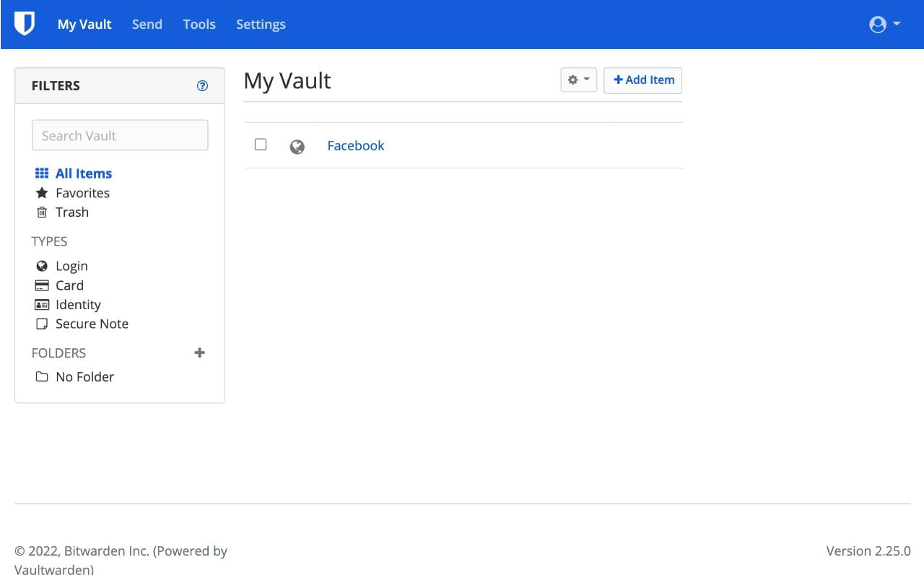Filter vault by Identity type
The height and width of the screenshot is (578, 924).
(78, 305)
